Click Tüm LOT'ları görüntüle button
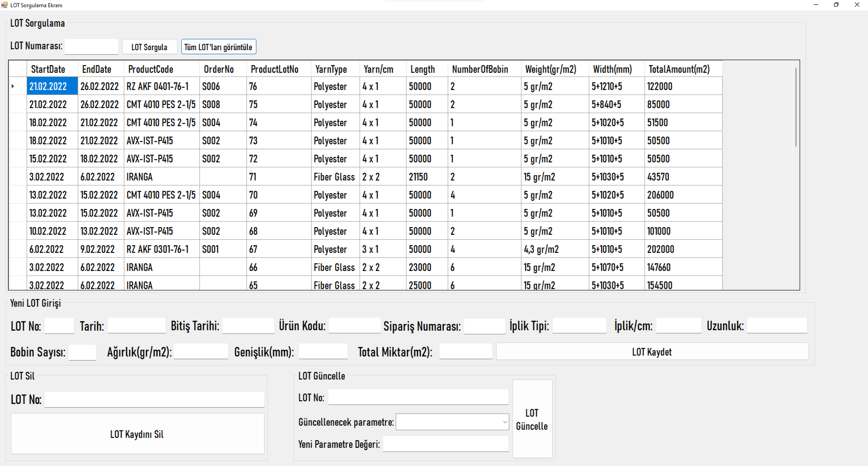The width and height of the screenshot is (868, 466). (x=218, y=47)
